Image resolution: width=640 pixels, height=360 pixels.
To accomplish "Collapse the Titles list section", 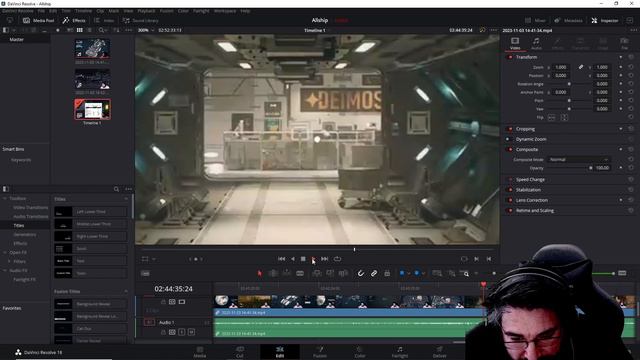I will tap(126, 199).
